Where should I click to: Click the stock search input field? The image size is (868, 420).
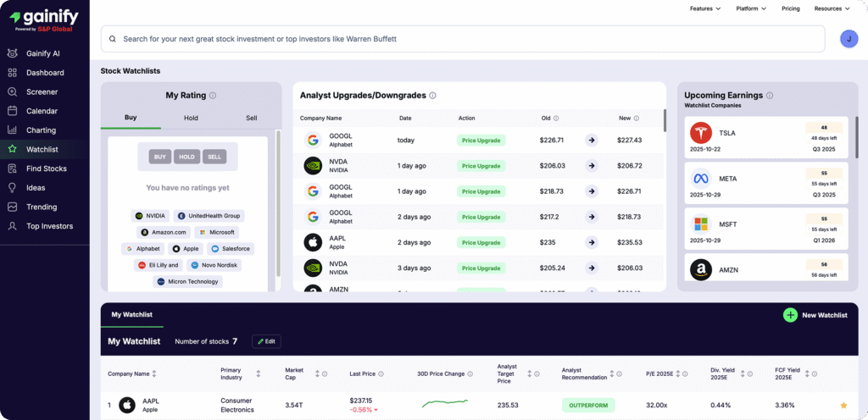pyautogui.click(x=462, y=39)
